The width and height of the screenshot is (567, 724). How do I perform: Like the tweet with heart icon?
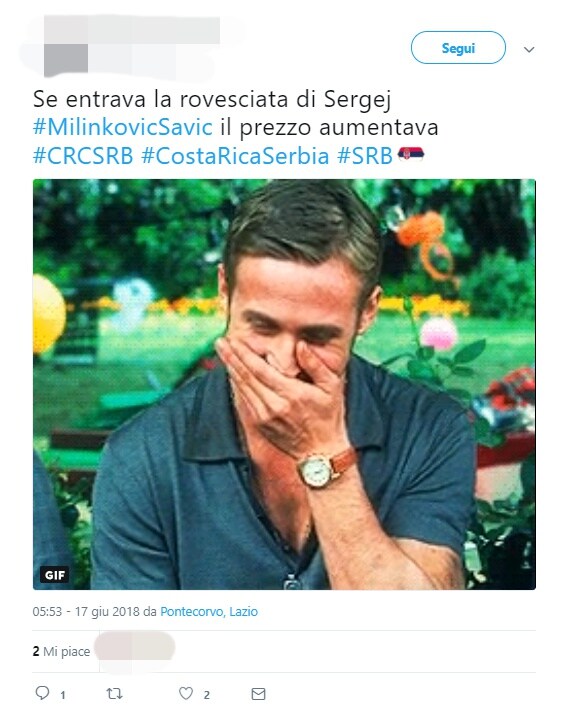coord(186,694)
